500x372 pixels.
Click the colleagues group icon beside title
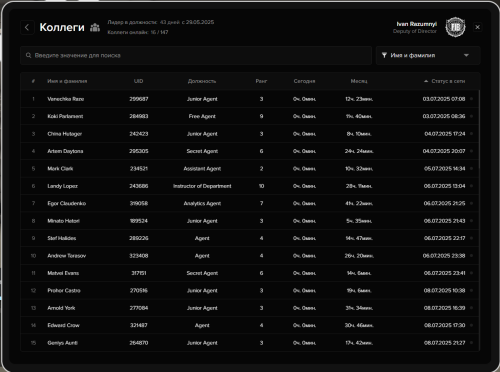point(95,27)
